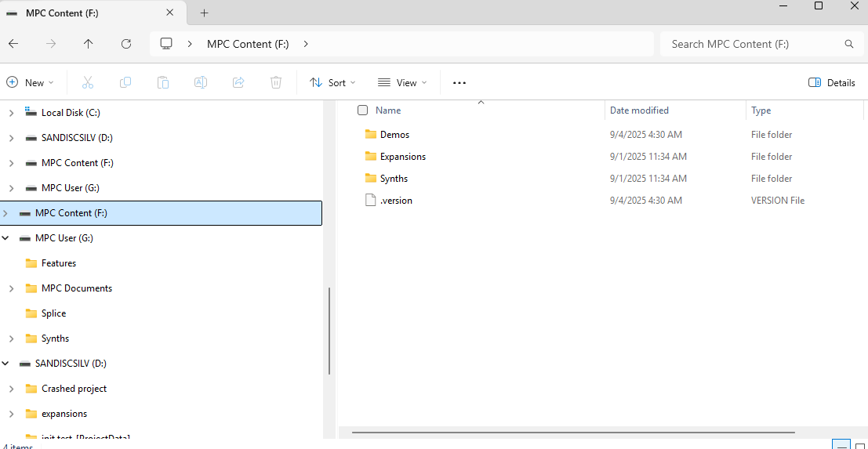This screenshot has width=868, height=449.
Task: Click the Forward navigation arrow
Action: click(51, 44)
